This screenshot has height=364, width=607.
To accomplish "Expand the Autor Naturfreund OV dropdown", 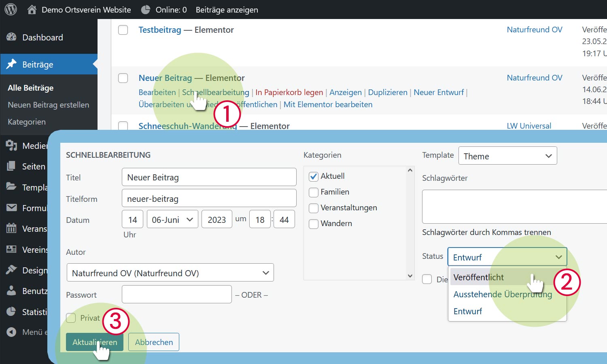I will 170,273.
